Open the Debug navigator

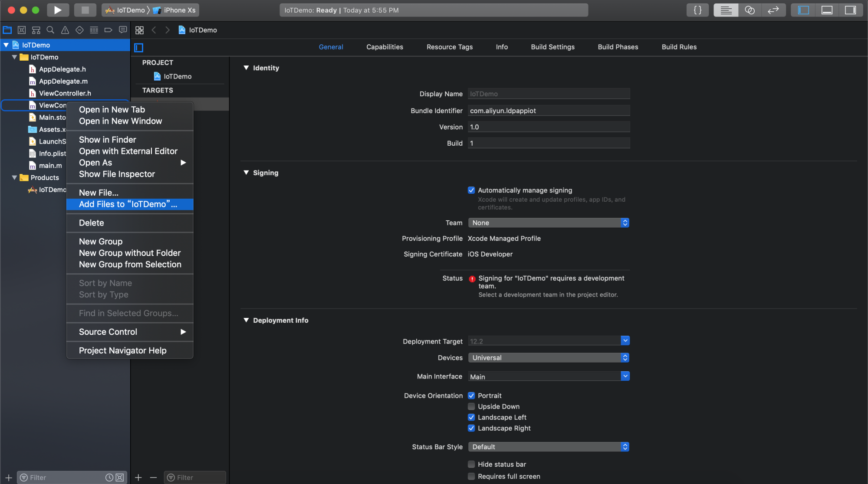pos(94,30)
